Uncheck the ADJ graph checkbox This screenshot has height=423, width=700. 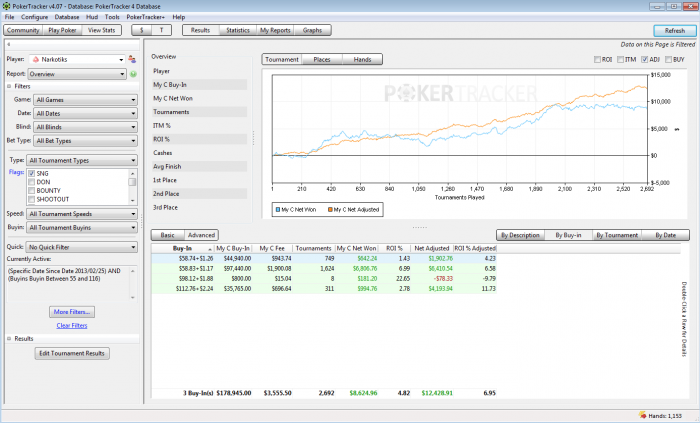(645, 59)
